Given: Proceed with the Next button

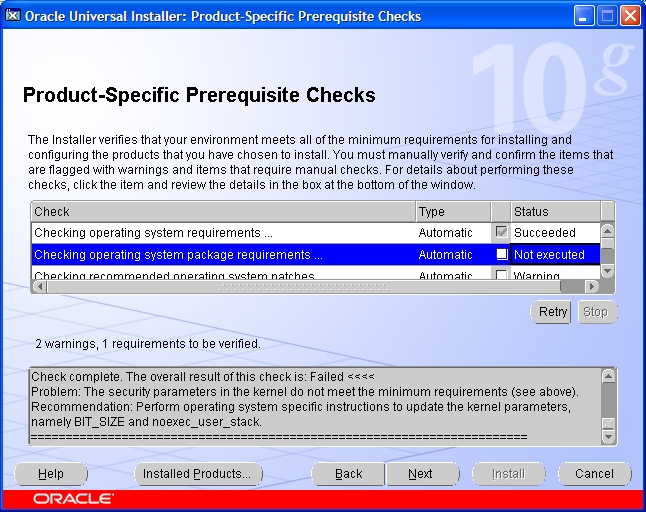Looking at the screenshot, I should (x=422, y=474).
